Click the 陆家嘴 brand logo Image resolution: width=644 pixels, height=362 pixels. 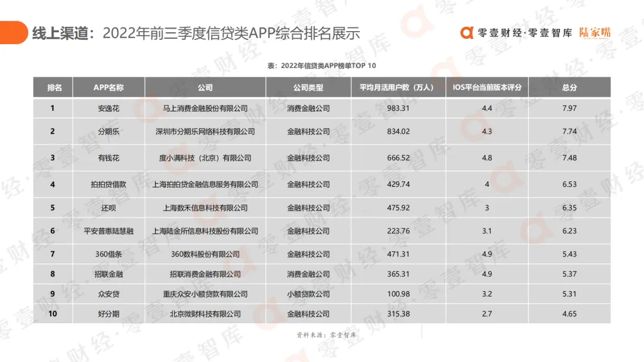click(x=595, y=33)
